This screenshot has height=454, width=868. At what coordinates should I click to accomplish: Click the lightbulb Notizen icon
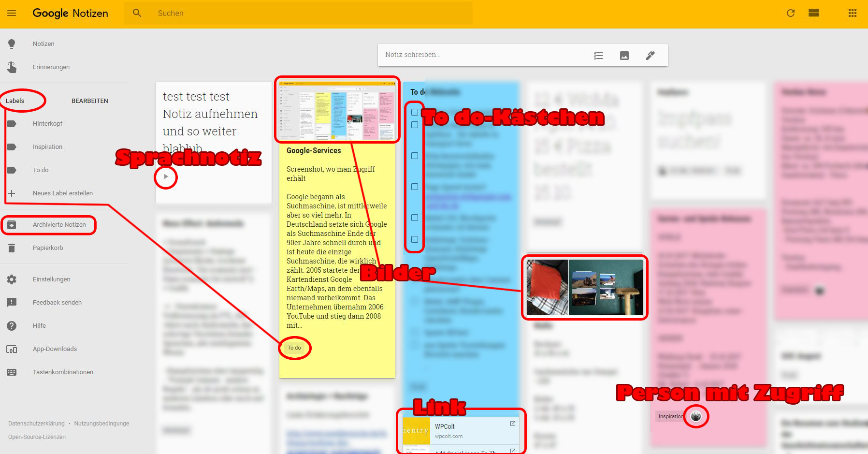pyautogui.click(x=12, y=44)
